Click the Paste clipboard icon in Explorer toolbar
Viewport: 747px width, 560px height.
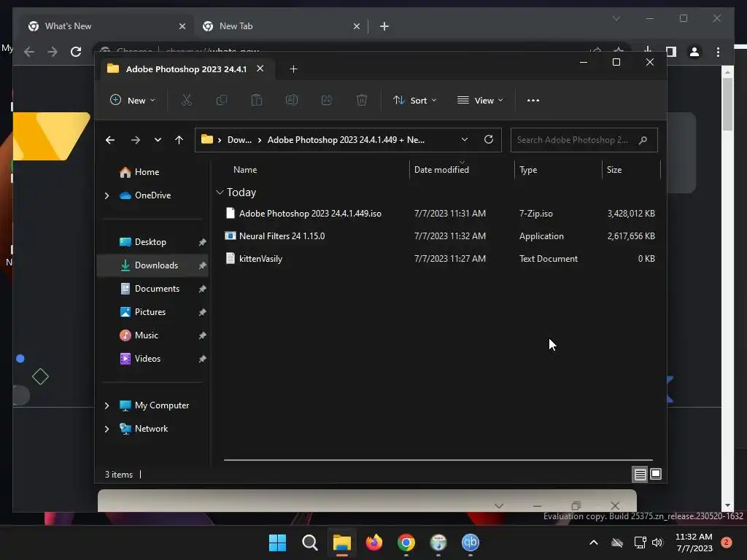[x=256, y=100]
